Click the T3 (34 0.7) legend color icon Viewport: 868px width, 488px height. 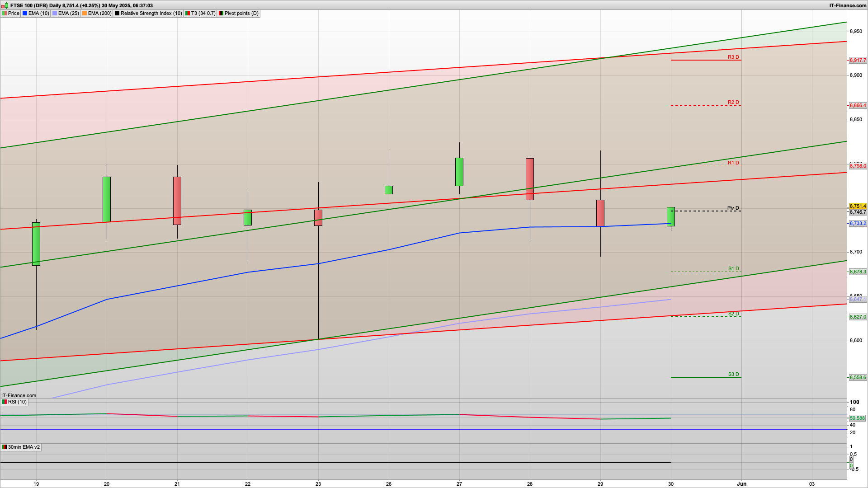(188, 13)
